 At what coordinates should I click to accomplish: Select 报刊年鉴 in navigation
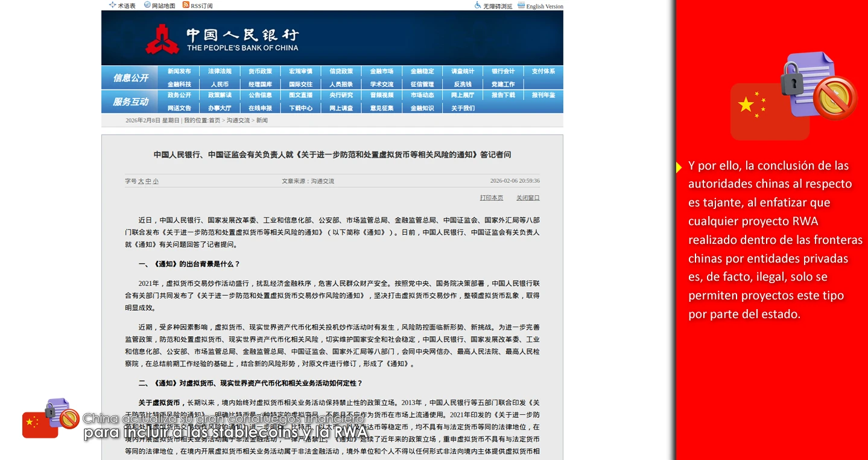click(543, 95)
